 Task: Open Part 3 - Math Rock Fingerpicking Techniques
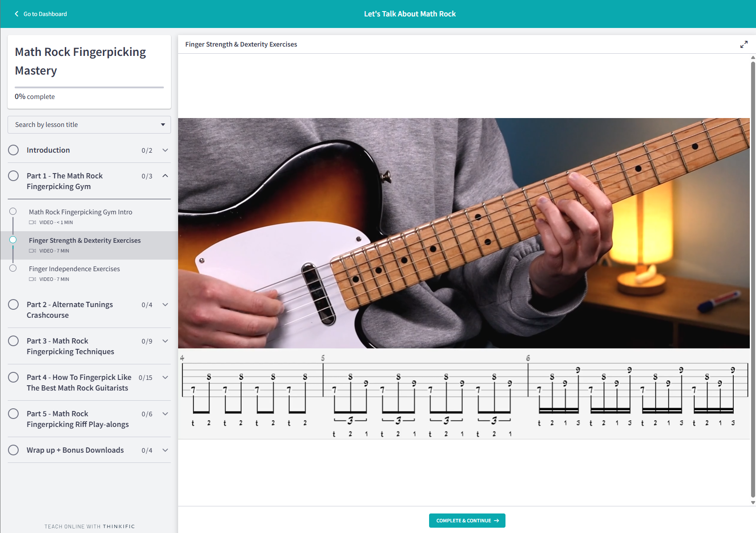click(x=70, y=346)
